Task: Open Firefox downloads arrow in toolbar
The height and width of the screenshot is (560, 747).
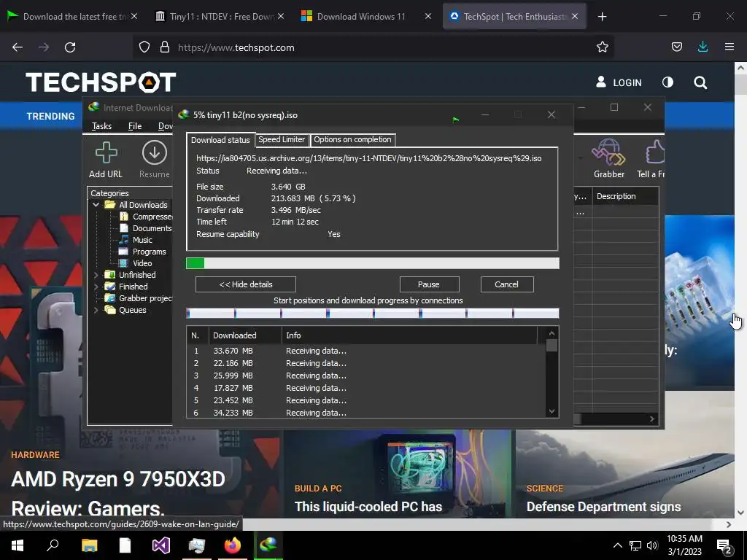Action: 703,47
